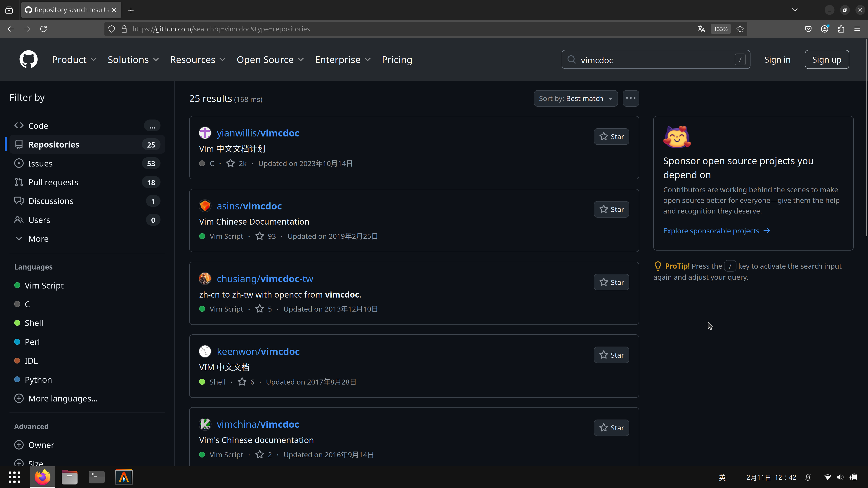This screenshot has height=488, width=868.
Task: Open the Sort by Best match dropdown
Action: (x=576, y=98)
